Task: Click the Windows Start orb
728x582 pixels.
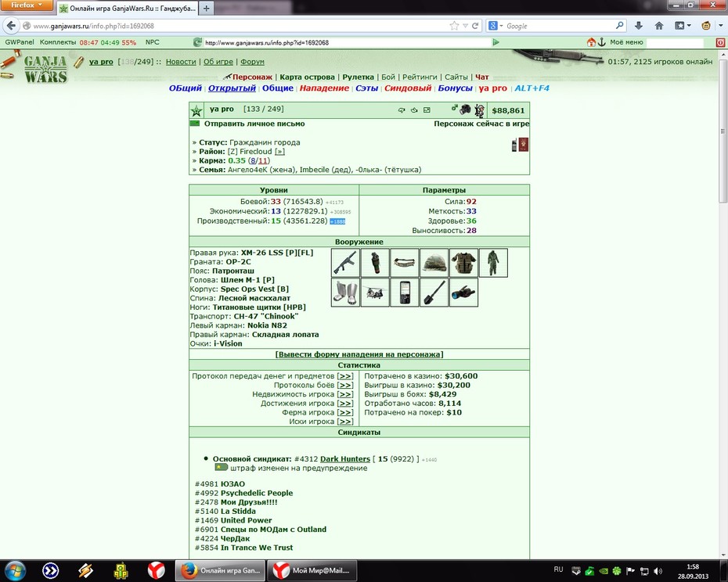Action: coord(16,570)
